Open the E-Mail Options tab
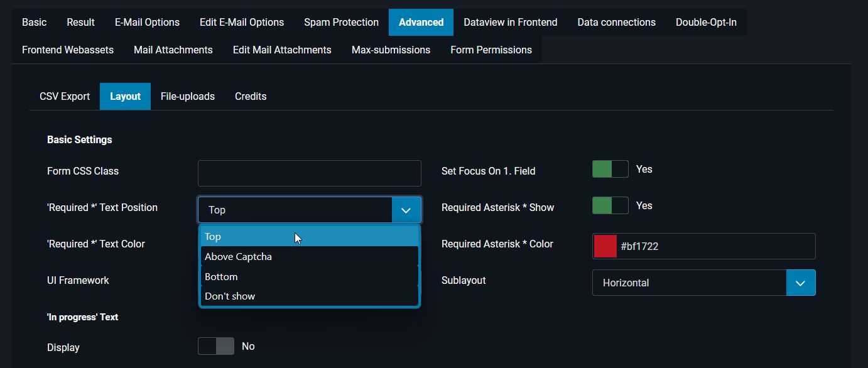868x368 pixels. 146,22
